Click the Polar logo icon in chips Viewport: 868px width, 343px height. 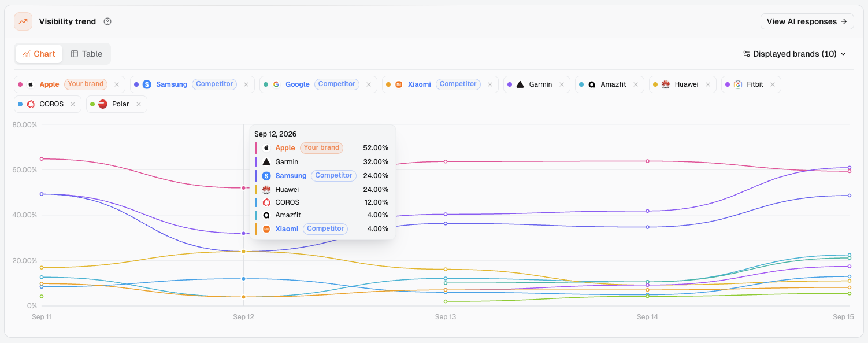point(103,104)
